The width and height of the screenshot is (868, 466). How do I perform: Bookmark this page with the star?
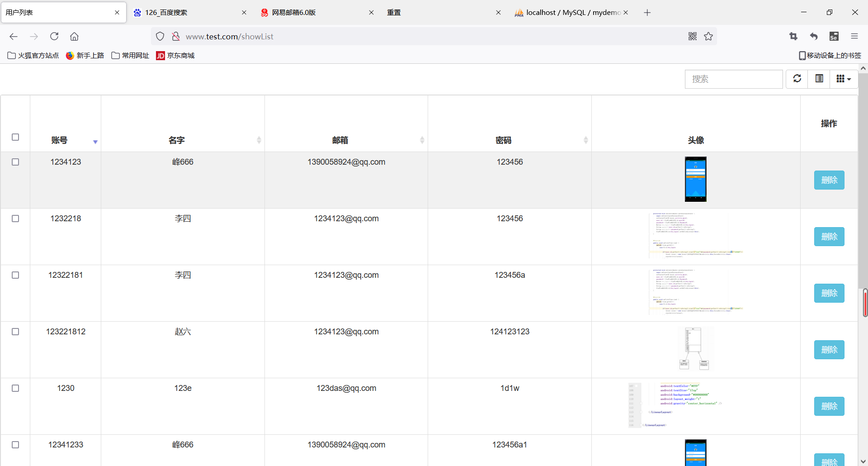click(x=708, y=37)
